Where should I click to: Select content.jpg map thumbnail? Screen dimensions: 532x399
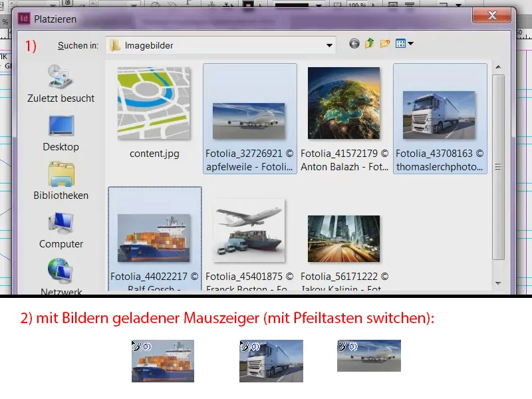click(154, 103)
